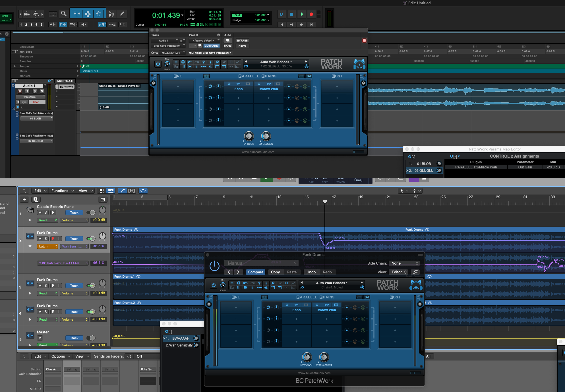Expand Tempo ruler in Pro Tools
Screen dimensions: 565x392
click(x=15, y=66)
